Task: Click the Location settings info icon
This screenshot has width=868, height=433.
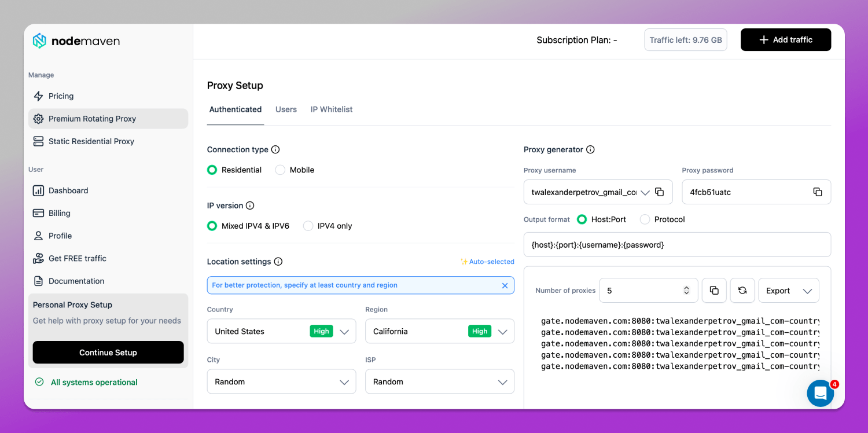Action: (278, 262)
